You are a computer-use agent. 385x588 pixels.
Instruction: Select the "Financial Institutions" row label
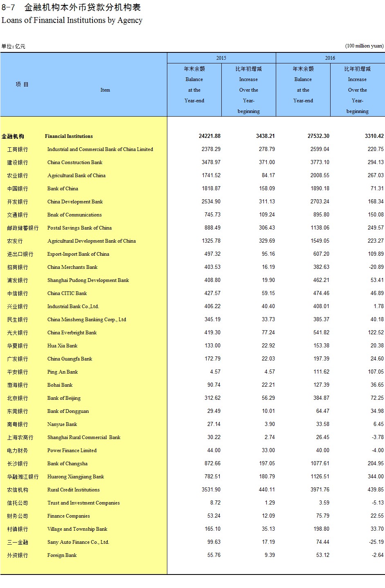(x=69, y=136)
